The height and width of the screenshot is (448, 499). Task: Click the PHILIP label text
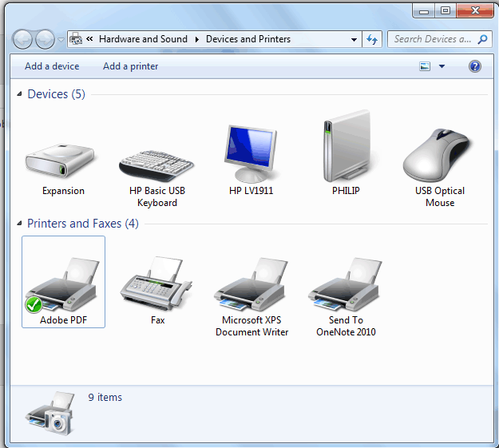[346, 191]
